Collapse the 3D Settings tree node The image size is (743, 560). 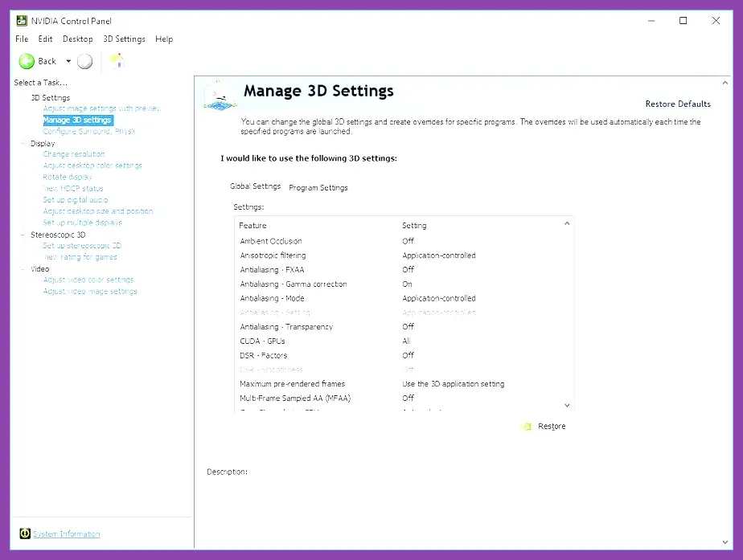point(23,98)
